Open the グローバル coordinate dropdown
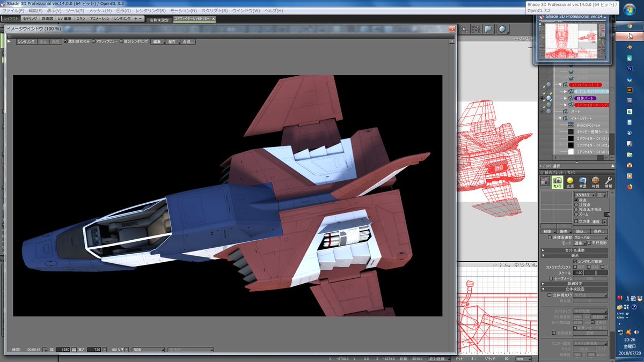Image resolution: width=644 pixels, height=362 pixels. [x=591, y=237]
